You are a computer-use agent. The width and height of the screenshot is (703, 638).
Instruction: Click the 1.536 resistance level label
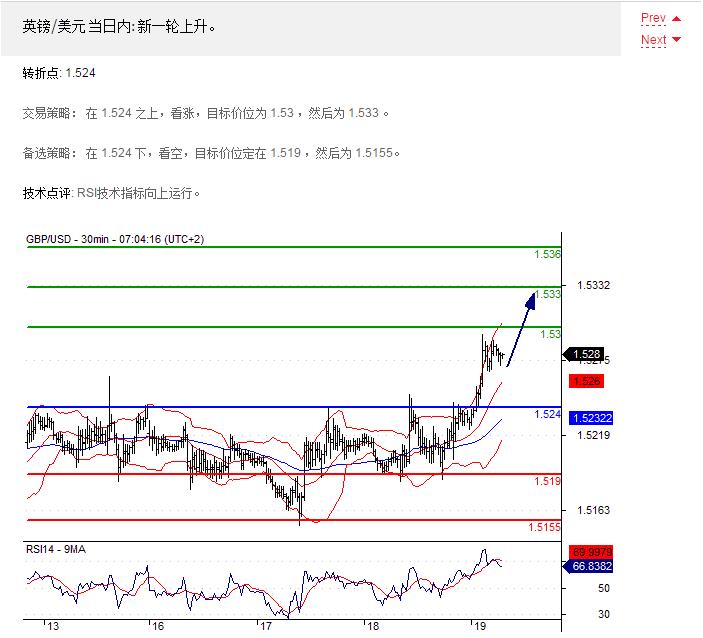pyautogui.click(x=547, y=254)
